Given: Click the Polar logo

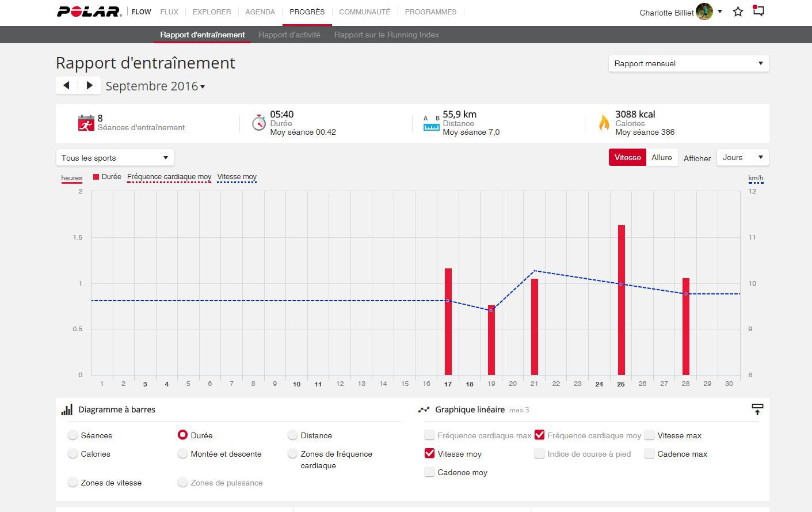Looking at the screenshot, I should tap(89, 12).
